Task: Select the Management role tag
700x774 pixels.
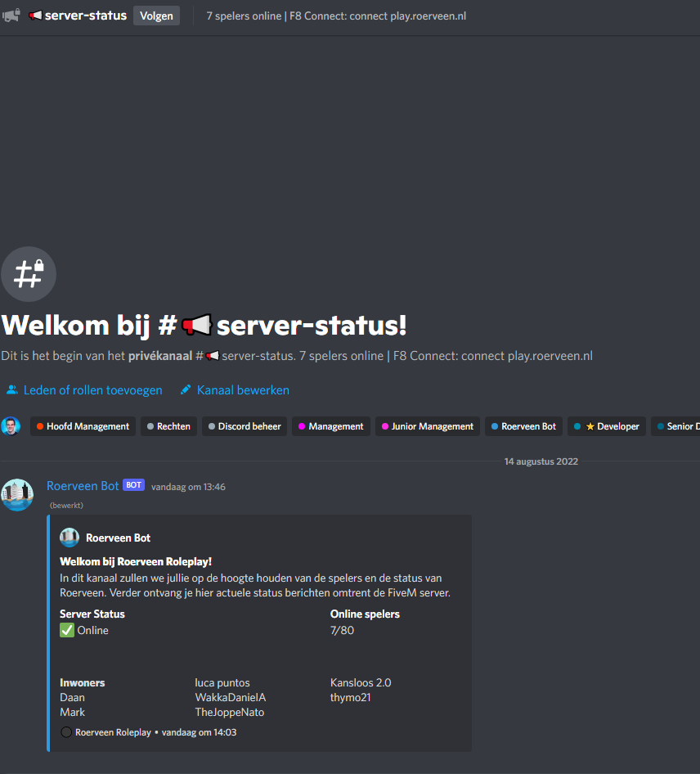Action: [330, 426]
